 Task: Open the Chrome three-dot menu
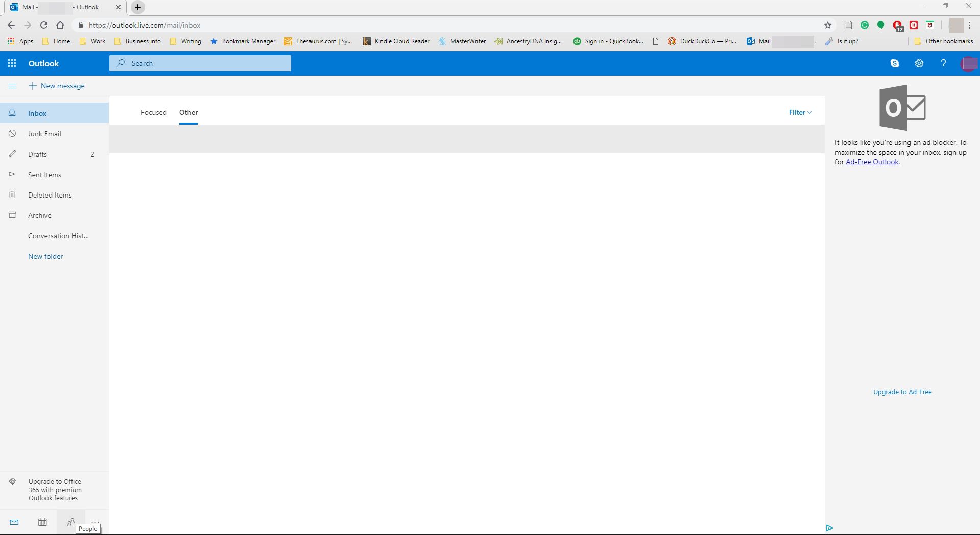969,25
